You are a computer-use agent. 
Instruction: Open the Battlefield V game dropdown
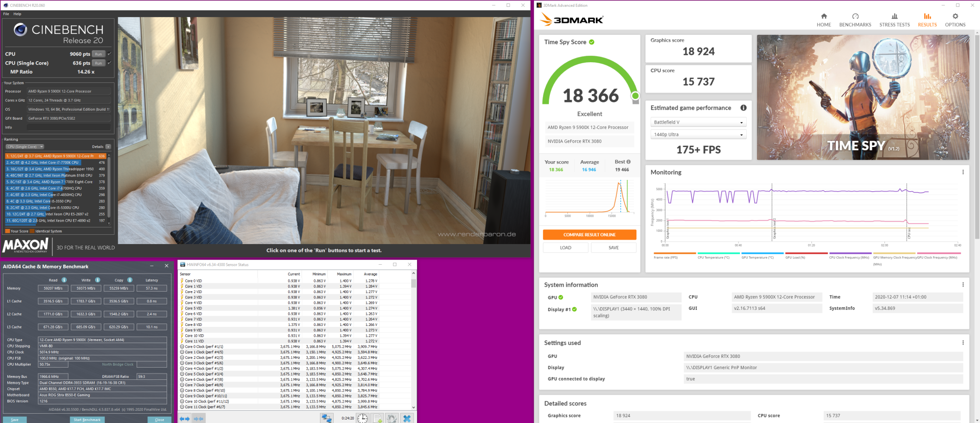tap(698, 122)
